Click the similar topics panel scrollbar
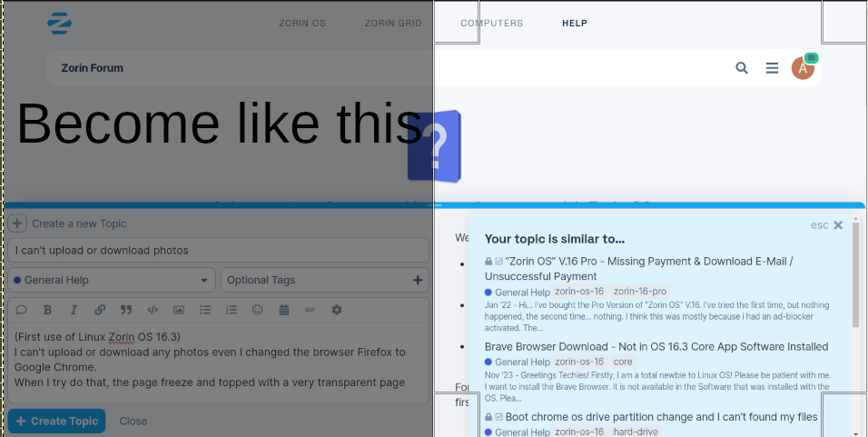868x437 pixels. [856, 274]
